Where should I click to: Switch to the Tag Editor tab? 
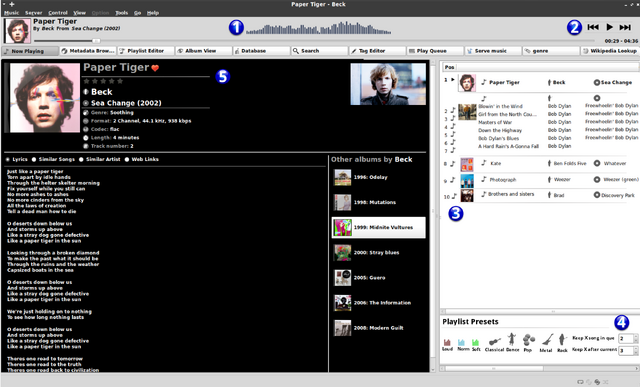(x=377, y=51)
